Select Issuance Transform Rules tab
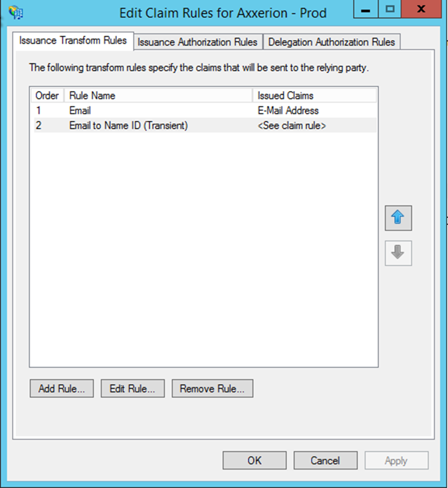Viewport: 448px width, 488px height. tap(73, 40)
